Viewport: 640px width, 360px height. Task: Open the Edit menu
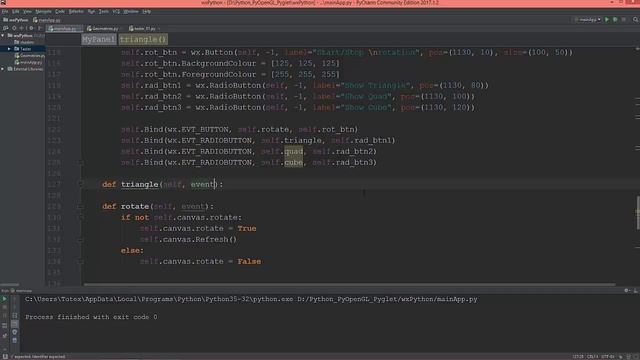pyautogui.click(x=16, y=11)
